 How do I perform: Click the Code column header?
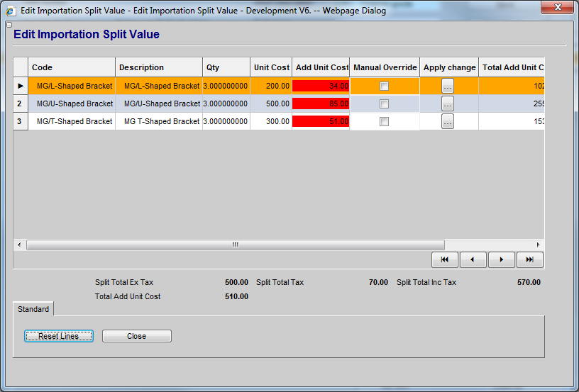[x=71, y=67]
